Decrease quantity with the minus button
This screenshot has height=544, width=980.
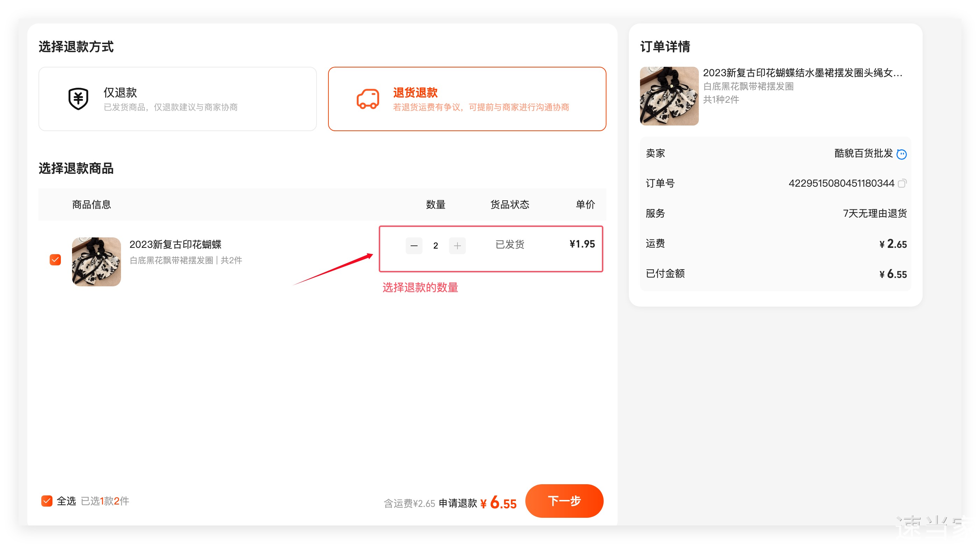pyautogui.click(x=414, y=246)
